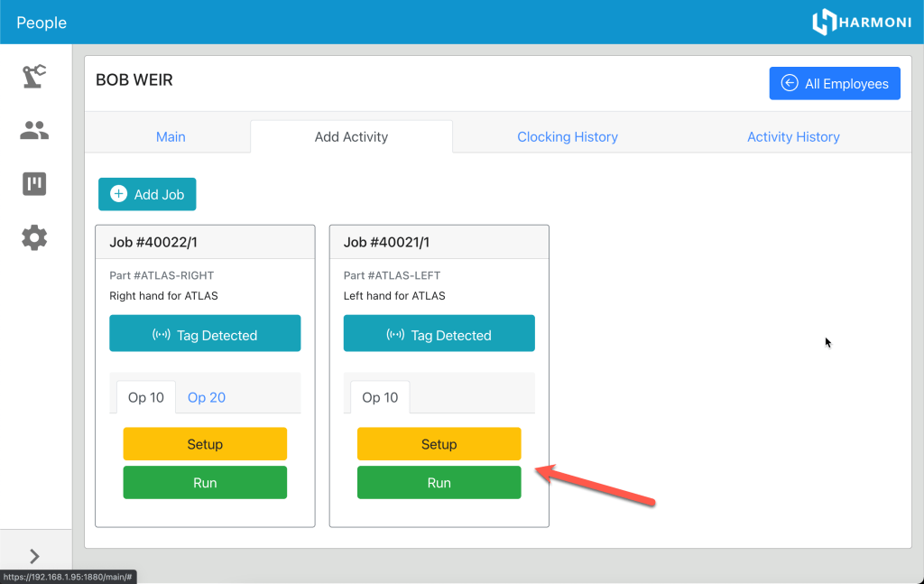Screen dimensions: 924x584
Task: Open the robot arm machines sidebar icon
Action: tap(34, 78)
